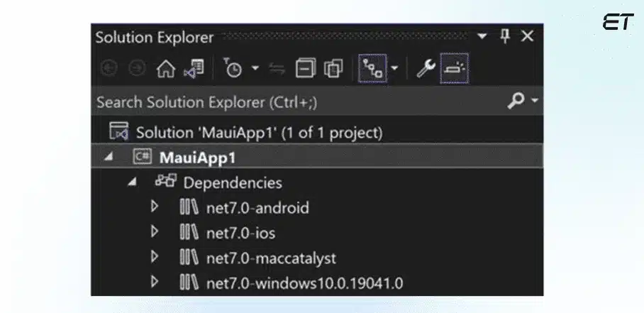Click Sync with Active Document arrows
The height and width of the screenshot is (313, 644).
point(277,69)
